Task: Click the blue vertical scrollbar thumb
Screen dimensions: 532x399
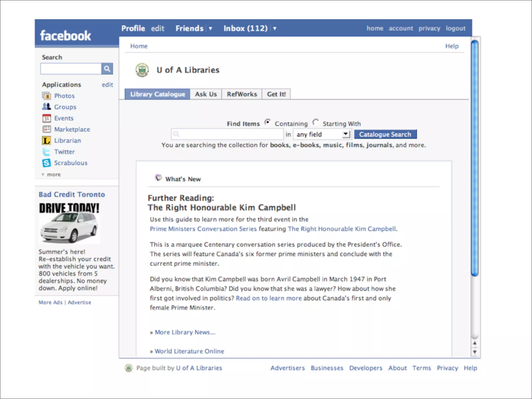Action: point(475,158)
